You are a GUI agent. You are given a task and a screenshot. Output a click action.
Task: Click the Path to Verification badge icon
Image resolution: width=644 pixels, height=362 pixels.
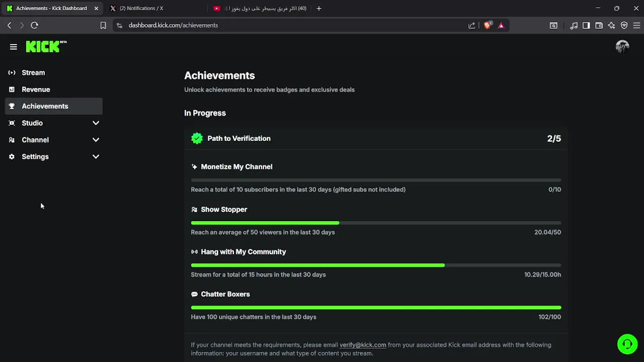coord(197,138)
